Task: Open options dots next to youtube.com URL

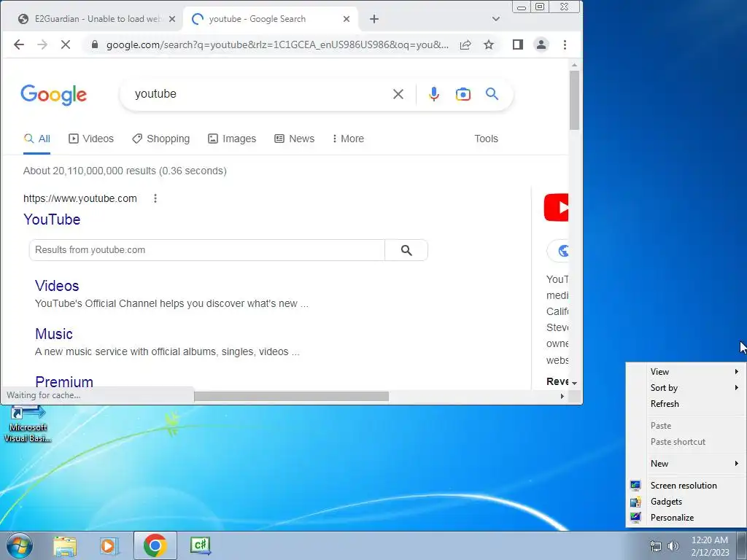Action: click(x=155, y=198)
